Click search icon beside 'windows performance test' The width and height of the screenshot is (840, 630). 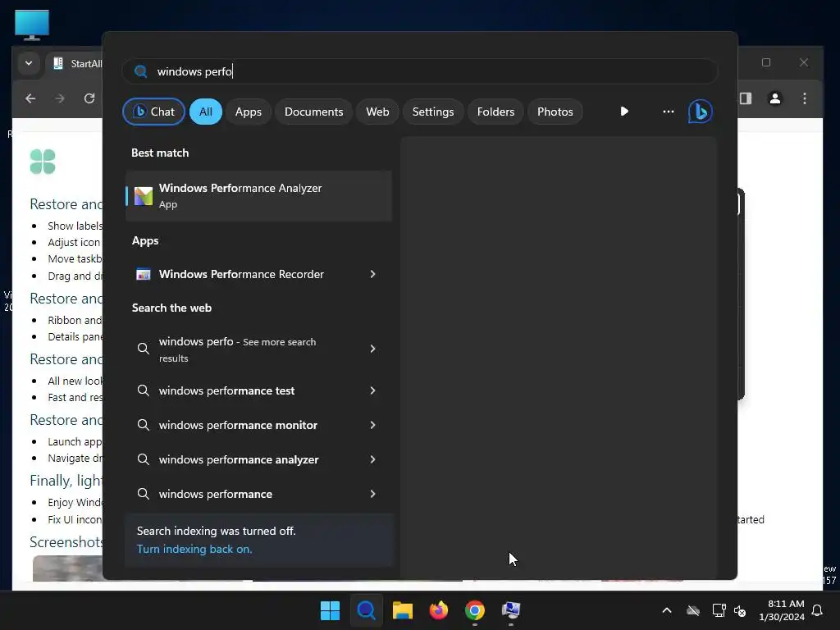[x=143, y=390]
